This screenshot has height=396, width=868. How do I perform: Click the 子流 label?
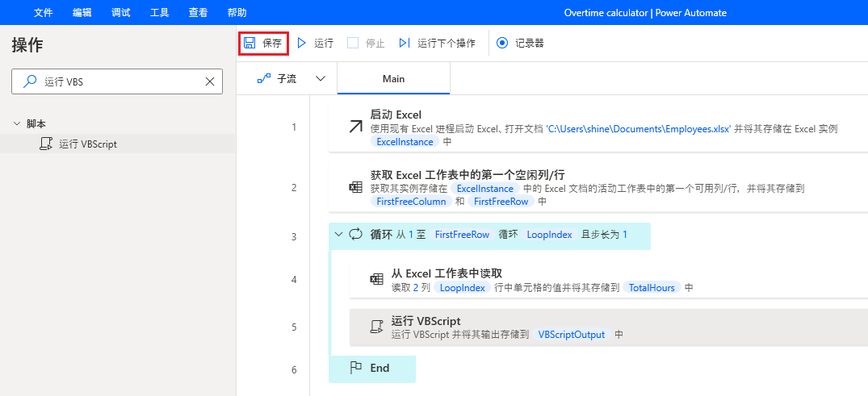point(287,79)
